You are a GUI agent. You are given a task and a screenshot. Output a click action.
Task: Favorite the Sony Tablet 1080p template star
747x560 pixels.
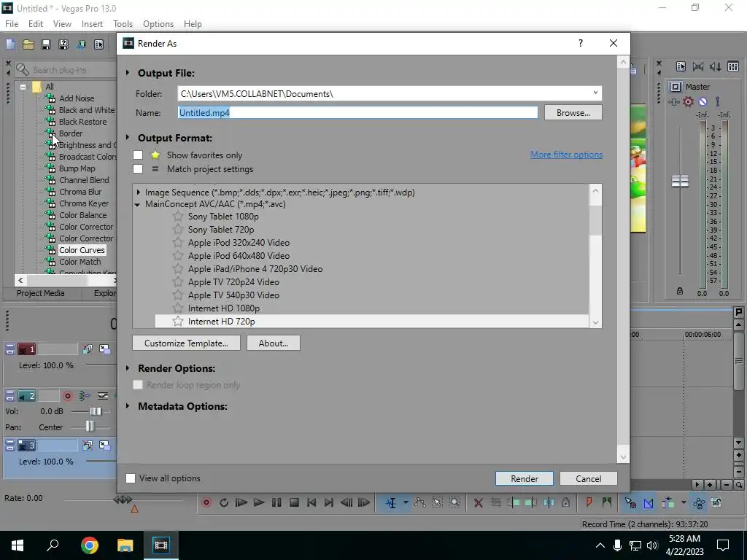[x=178, y=216]
